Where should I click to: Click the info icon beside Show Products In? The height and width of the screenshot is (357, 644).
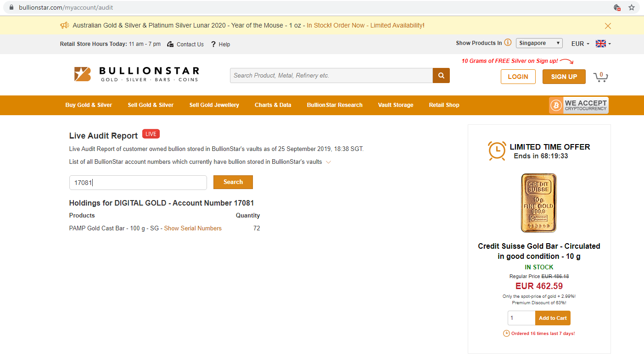pos(508,42)
